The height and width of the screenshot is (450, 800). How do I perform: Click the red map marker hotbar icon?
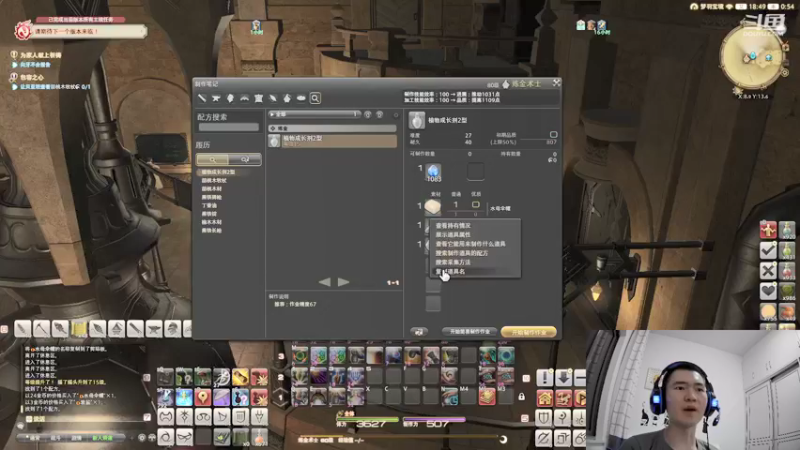pyautogui.click(x=203, y=396)
